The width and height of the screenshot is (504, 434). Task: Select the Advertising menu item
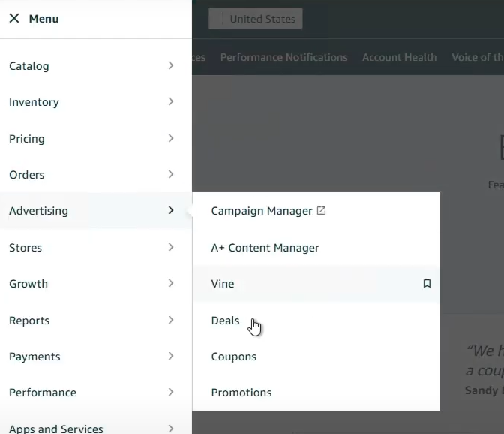pyautogui.click(x=96, y=211)
